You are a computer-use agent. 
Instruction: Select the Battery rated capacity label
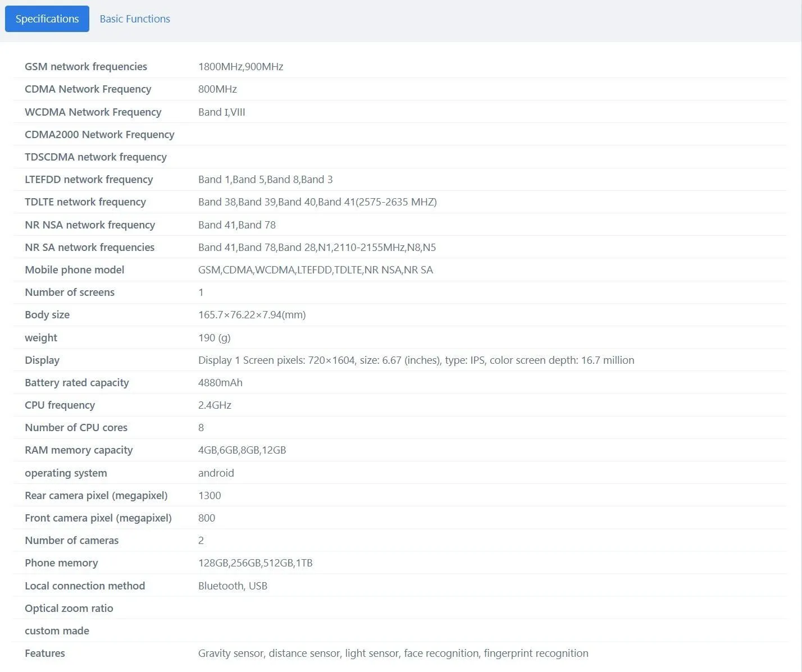(x=77, y=382)
